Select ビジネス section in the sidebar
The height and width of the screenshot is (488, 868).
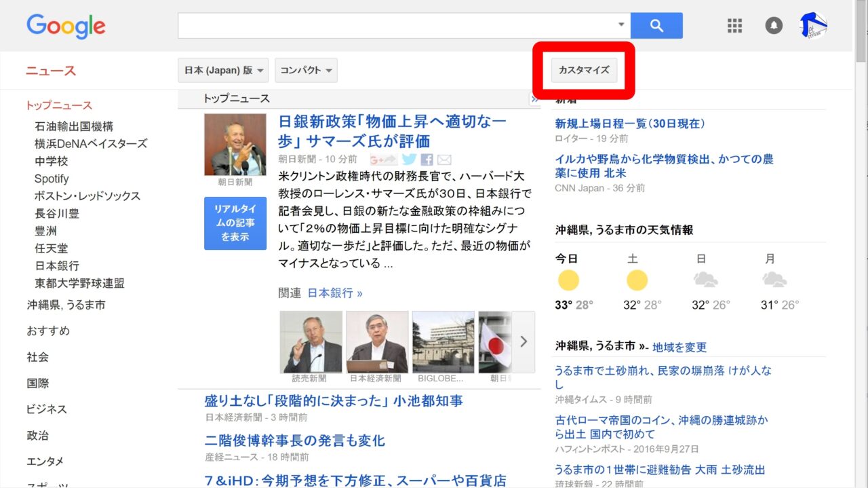[x=47, y=409]
